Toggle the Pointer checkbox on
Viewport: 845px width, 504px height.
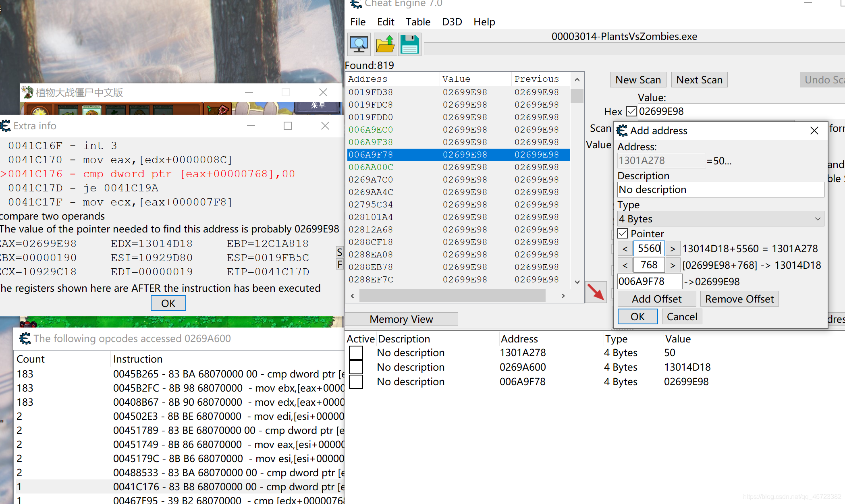622,233
